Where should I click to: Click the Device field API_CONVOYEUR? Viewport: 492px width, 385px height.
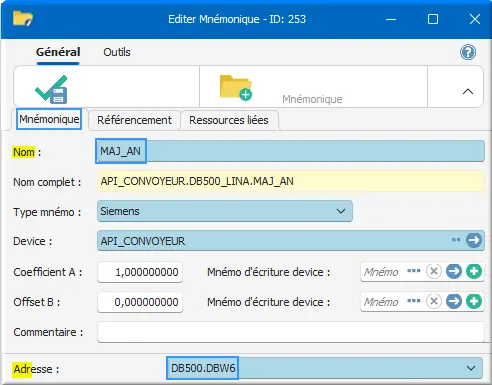[x=290, y=240]
